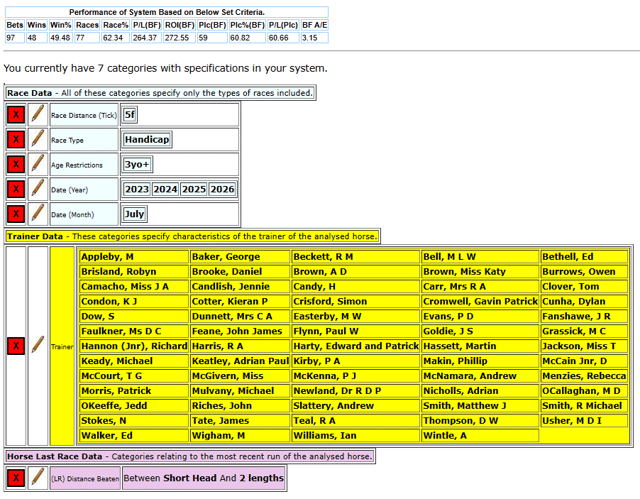Click the Wins column header

pos(37,25)
